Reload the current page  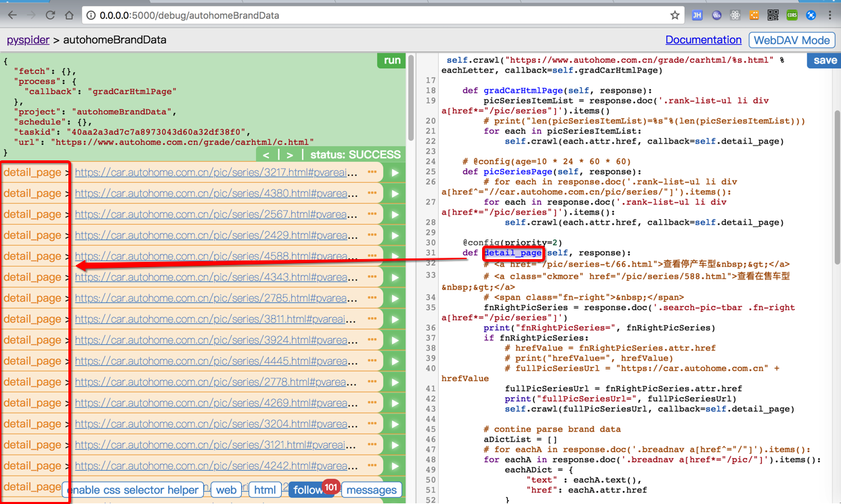(50, 15)
